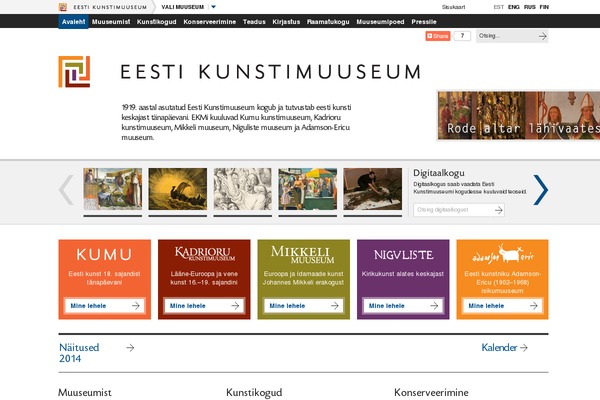
Task: Click Mine lehele button for Mikkeli
Action: click(303, 305)
